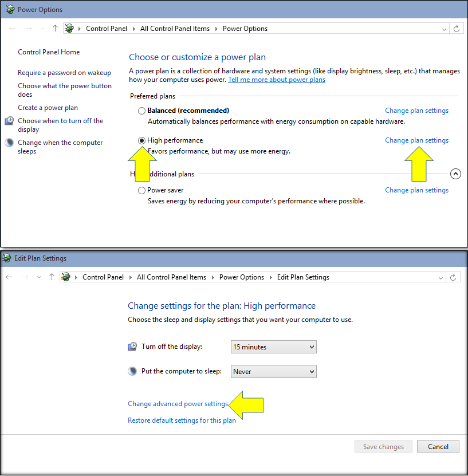Click the Cancel button
This screenshot has width=468, height=476.
pos(438,446)
